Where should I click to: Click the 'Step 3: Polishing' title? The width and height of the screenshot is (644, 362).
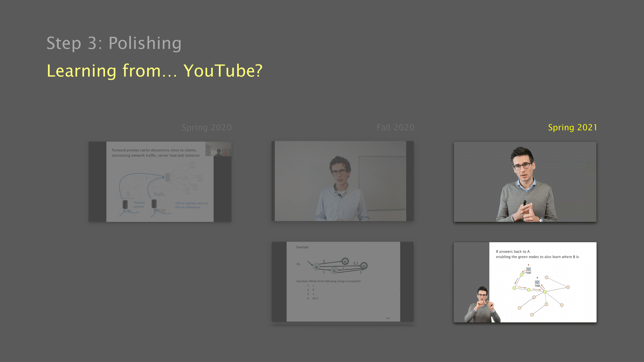point(114,43)
